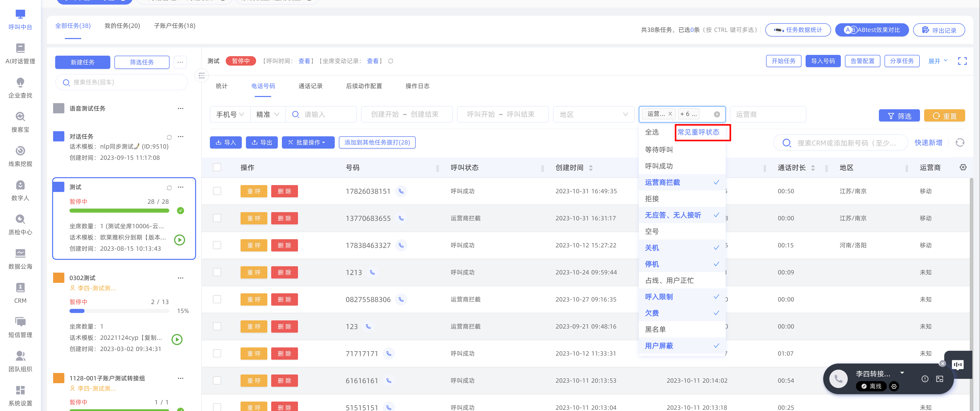Viewport: 980px width, 411px height.
Task: Check the row for number 1213
Action: click(217, 272)
